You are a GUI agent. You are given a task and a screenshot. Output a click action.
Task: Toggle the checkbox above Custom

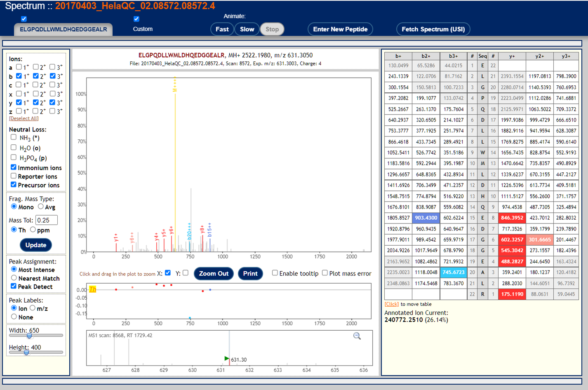coord(136,19)
